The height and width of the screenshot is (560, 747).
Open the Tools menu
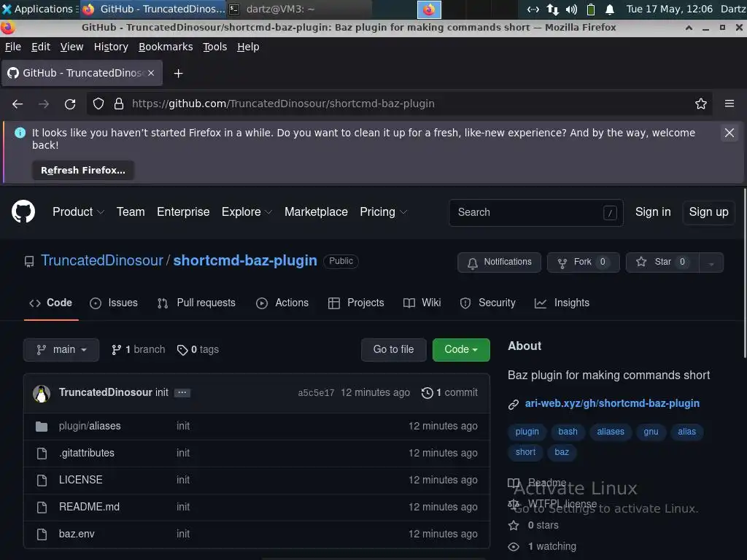[x=215, y=47]
